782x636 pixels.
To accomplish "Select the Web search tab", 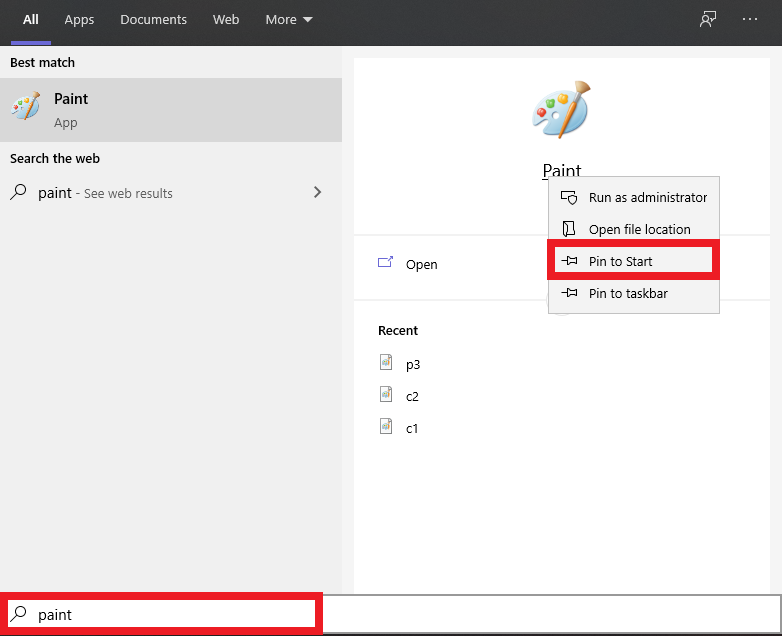I will click(x=226, y=20).
